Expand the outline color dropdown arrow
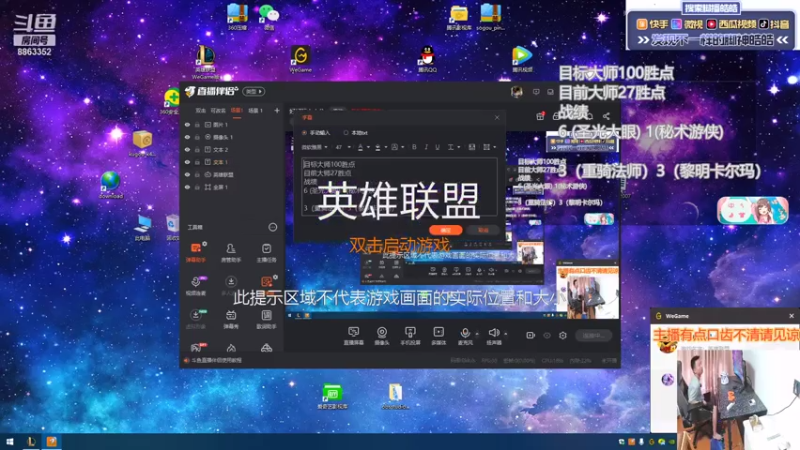Screen dimensions: 800x450 [x=385, y=147]
